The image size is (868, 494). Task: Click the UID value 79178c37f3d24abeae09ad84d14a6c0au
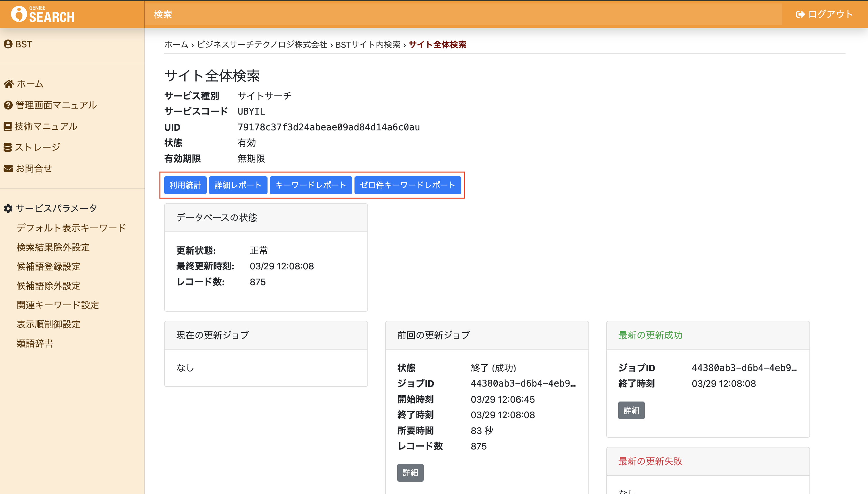click(x=329, y=127)
